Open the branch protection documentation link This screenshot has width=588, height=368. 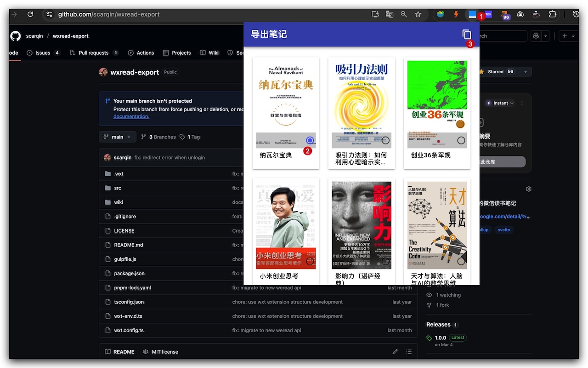pos(131,116)
